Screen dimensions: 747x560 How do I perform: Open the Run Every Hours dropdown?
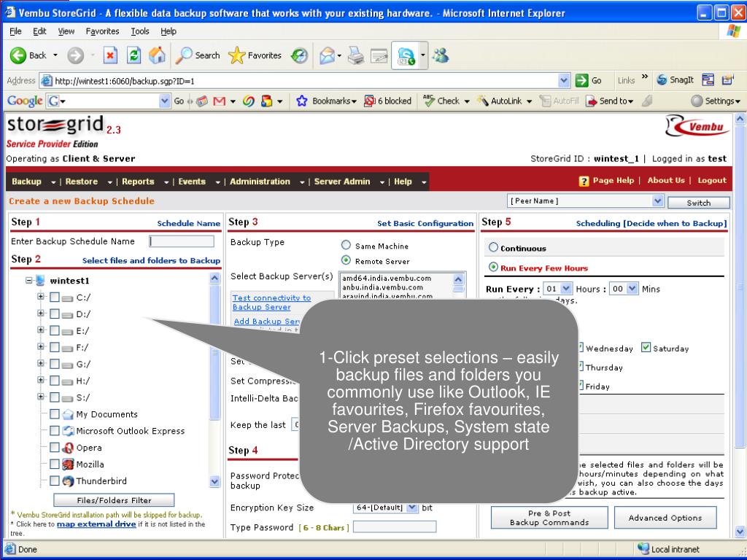(x=566, y=289)
